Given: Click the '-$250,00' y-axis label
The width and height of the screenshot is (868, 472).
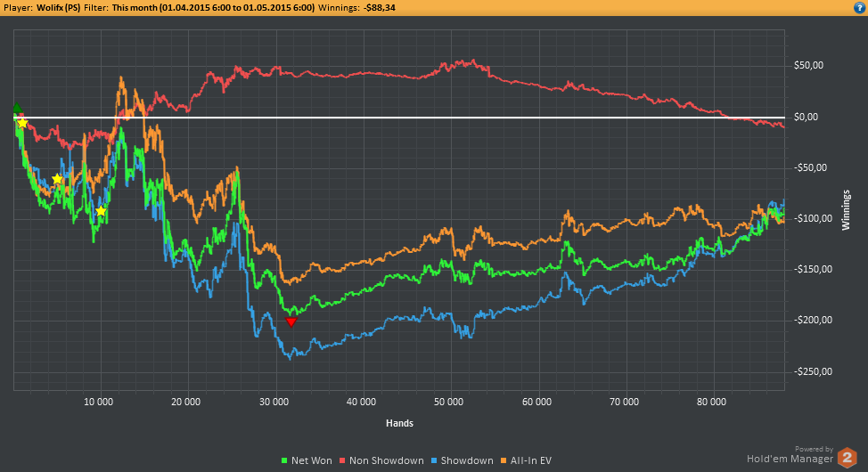Looking at the screenshot, I should click(x=813, y=371).
